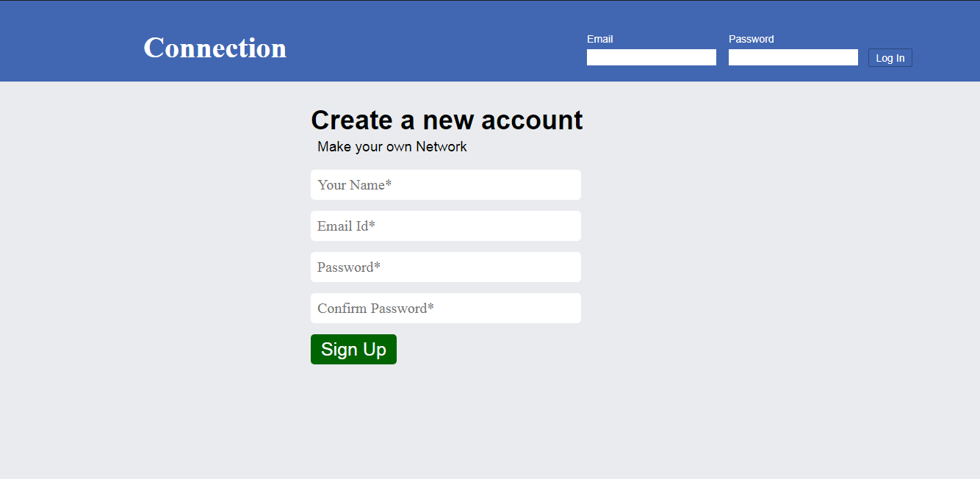Image resolution: width=980 pixels, height=479 pixels.
Task: Click the blue header bar left of Connection
Action: point(66,44)
